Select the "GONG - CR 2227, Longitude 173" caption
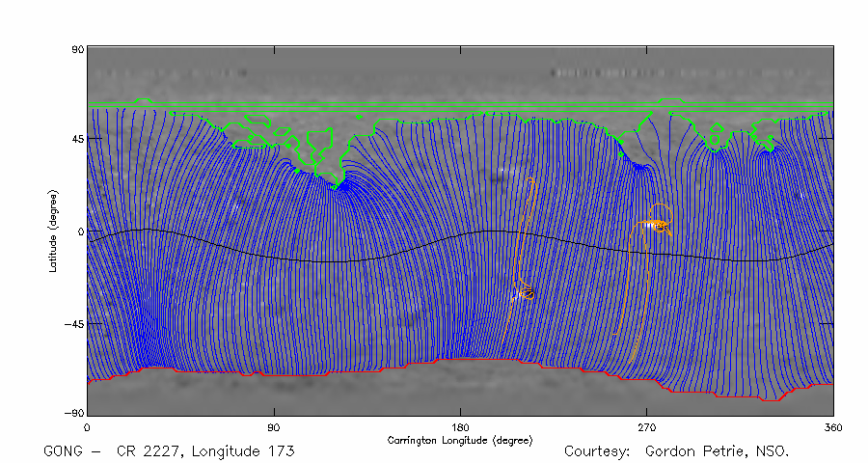Screen dimensions: 868x463 tap(169, 451)
